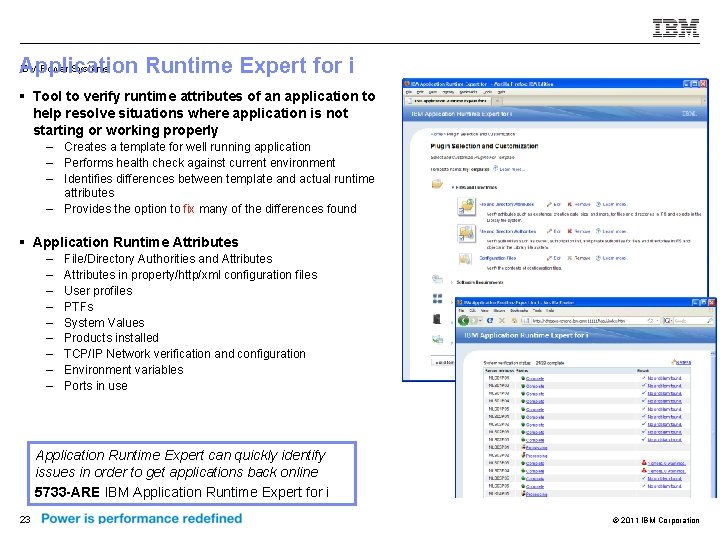
Task: Click the search magnifier icon in front browser
Action: point(710,321)
